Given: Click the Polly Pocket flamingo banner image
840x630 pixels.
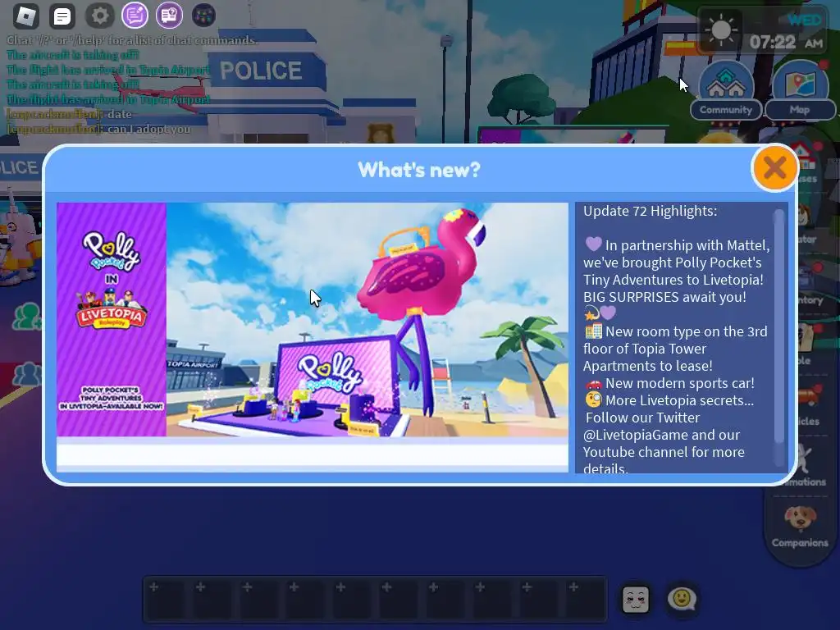Looking at the screenshot, I should click(x=367, y=319).
